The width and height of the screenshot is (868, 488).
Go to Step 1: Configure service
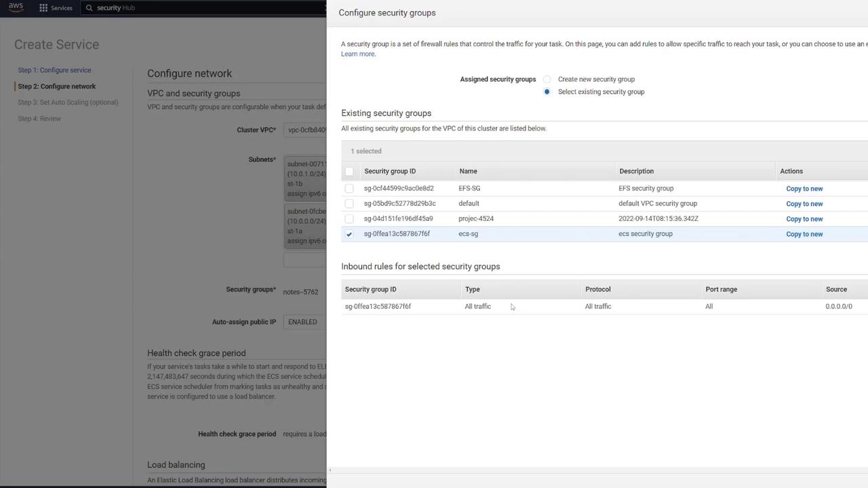click(54, 70)
